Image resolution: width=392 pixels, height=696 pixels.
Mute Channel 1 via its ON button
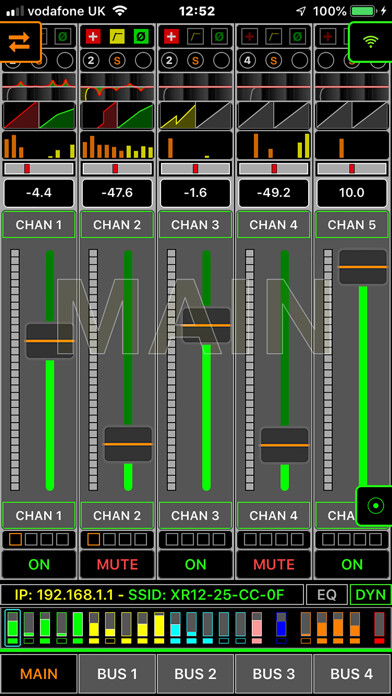pyautogui.click(x=39, y=564)
